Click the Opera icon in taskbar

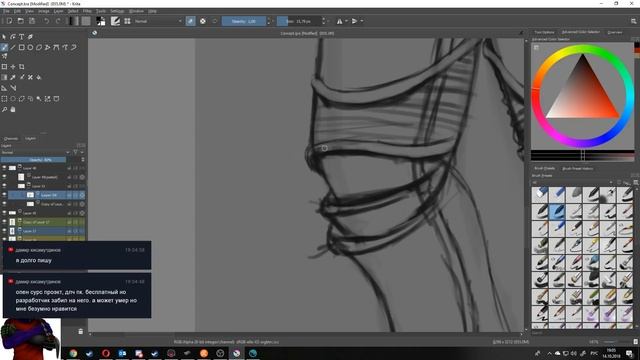click(x=106, y=353)
